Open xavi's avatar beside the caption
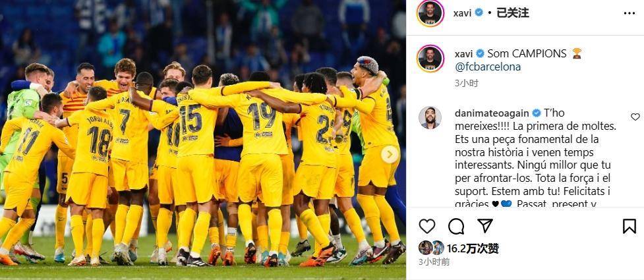 point(430,59)
